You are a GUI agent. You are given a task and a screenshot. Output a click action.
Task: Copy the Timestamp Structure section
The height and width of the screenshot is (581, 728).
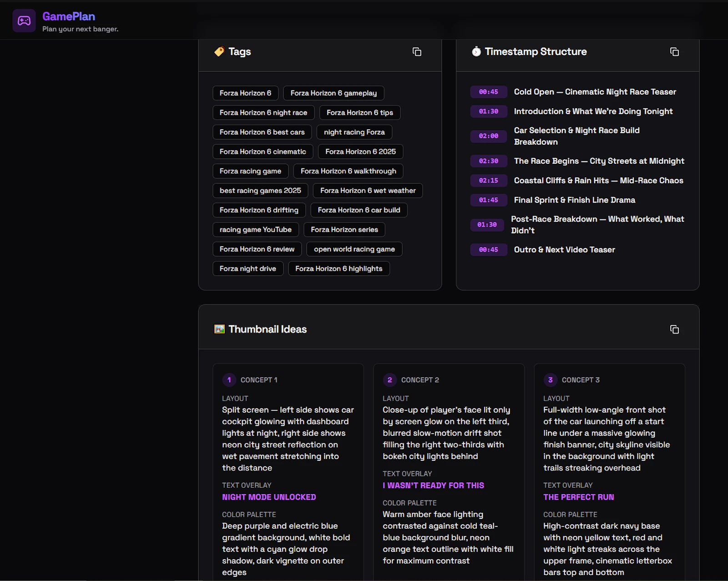pyautogui.click(x=674, y=52)
